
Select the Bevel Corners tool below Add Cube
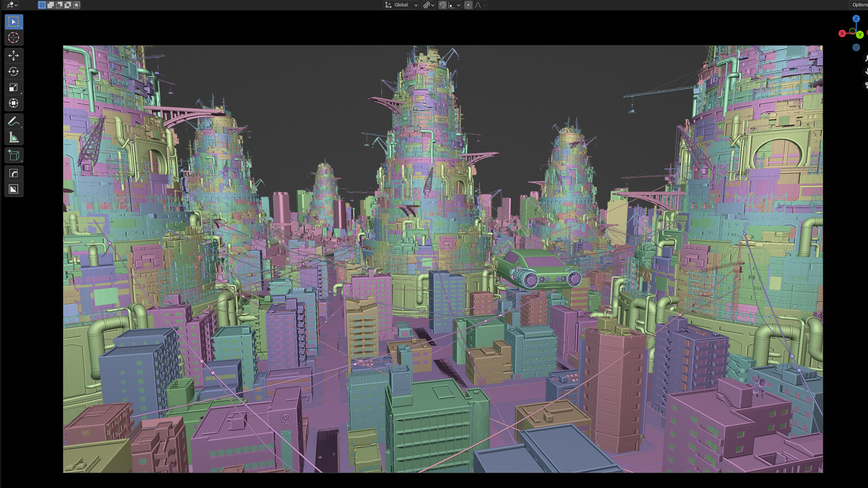coord(14,173)
